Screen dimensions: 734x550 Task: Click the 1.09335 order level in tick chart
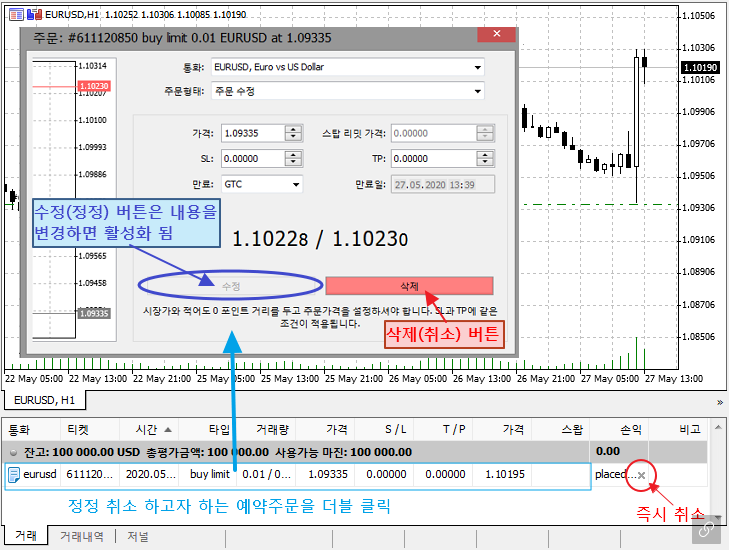click(x=94, y=313)
